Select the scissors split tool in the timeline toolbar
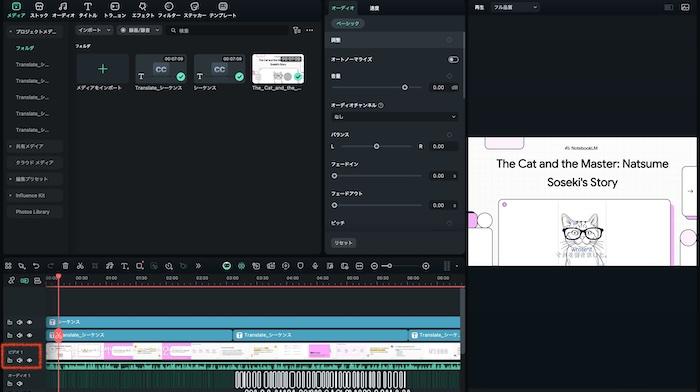Viewport: 700px width, 392px height. [80, 266]
